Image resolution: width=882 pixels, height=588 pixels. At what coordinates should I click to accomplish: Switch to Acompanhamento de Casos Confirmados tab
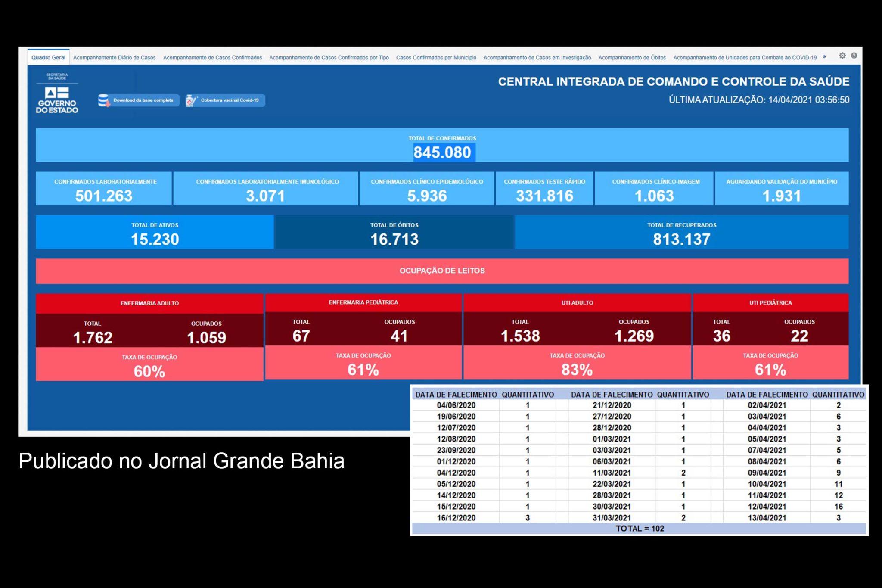click(212, 57)
